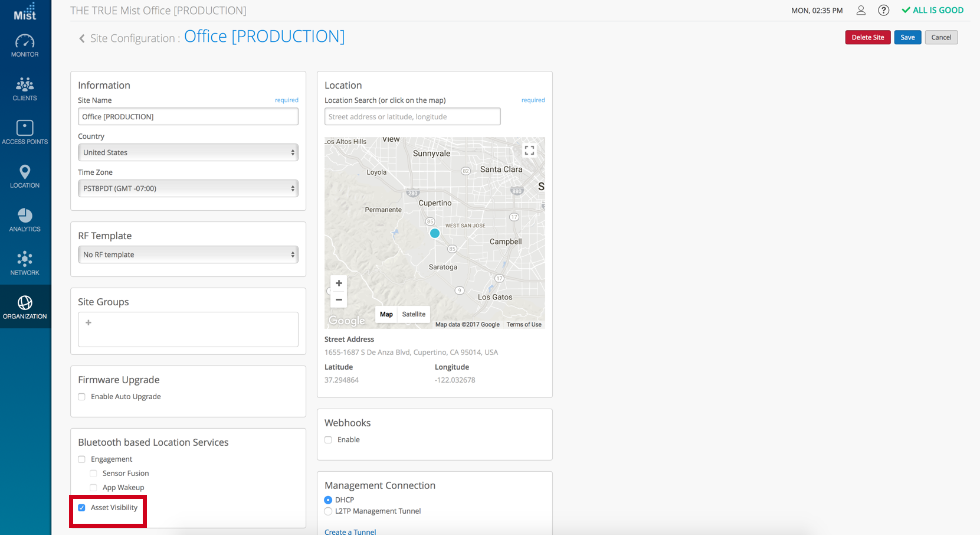Select L2TP Management Tunnel radio option
Image resolution: width=980 pixels, height=535 pixels.
[329, 511]
